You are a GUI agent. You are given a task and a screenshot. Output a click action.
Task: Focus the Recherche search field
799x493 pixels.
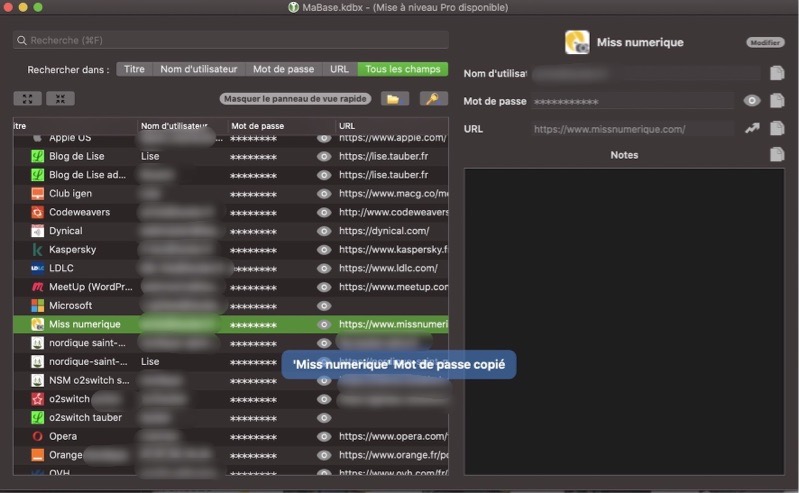tap(230, 40)
